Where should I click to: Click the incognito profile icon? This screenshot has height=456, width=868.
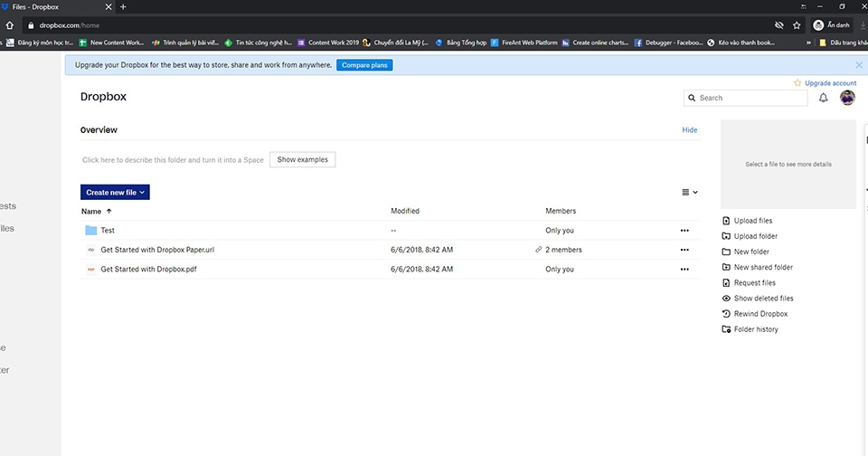pos(818,25)
